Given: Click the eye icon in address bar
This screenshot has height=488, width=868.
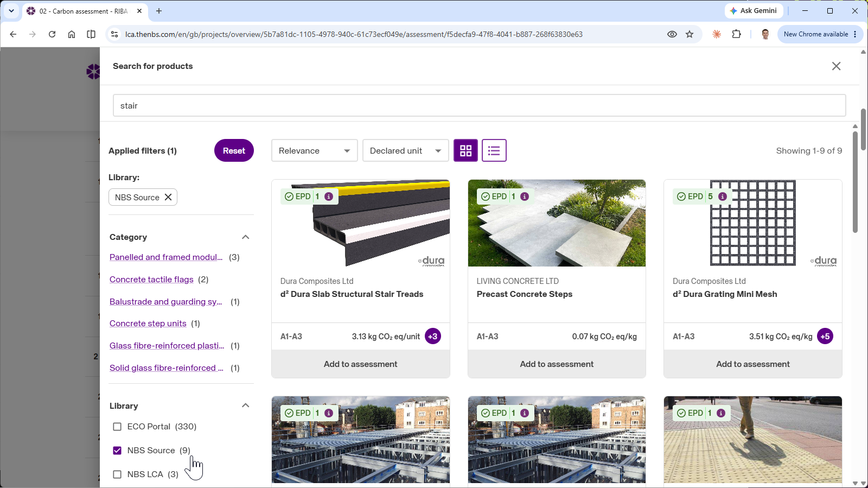Looking at the screenshot, I should (672, 34).
